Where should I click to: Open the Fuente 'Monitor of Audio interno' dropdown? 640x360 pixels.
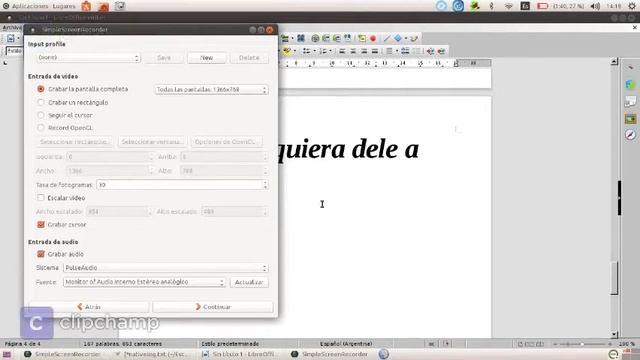tap(144, 282)
